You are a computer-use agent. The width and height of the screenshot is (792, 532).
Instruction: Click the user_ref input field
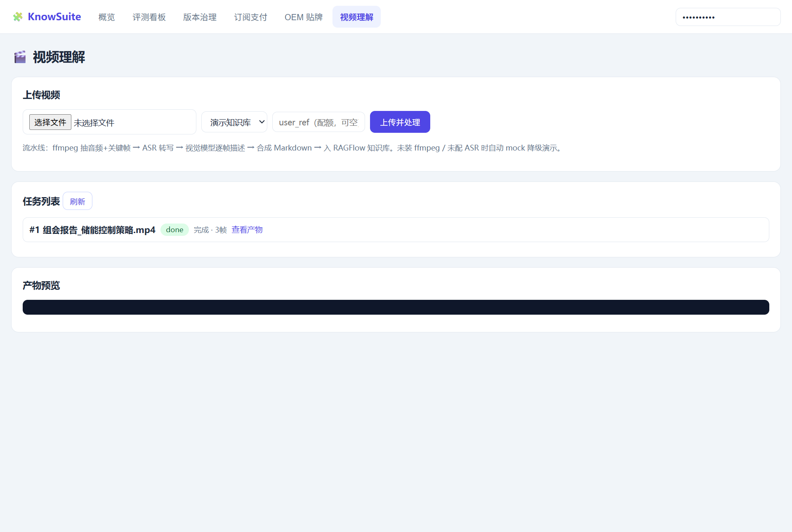[x=318, y=122]
